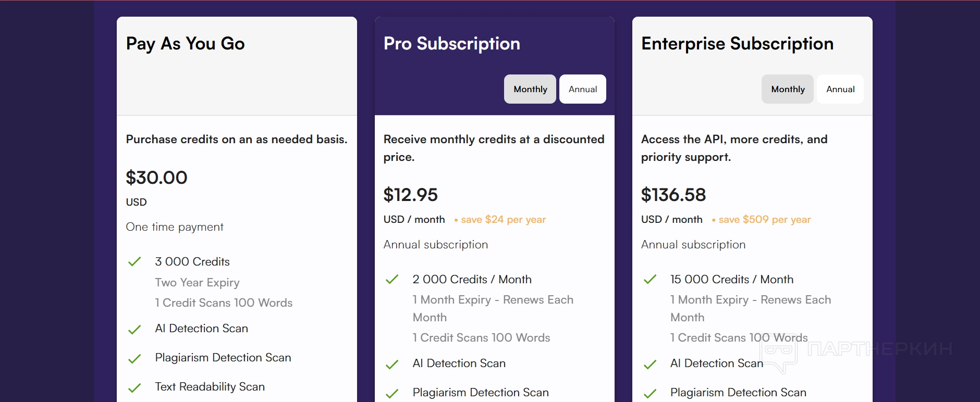
Task: Click checkmark beside 15 000 Credits / Month
Action: (650, 279)
